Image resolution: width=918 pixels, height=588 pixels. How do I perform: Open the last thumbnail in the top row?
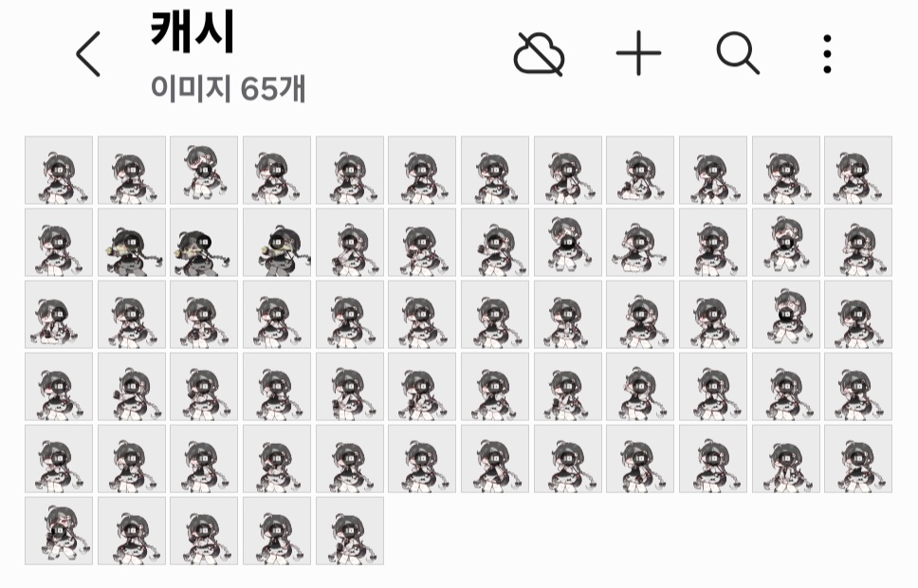pyautogui.click(x=858, y=170)
